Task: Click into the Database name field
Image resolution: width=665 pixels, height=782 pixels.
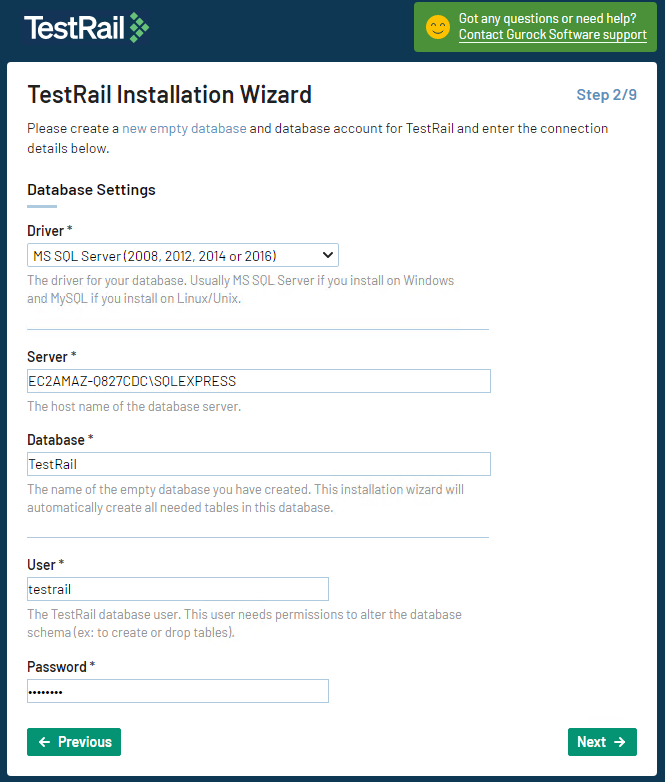Action: (259, 464)
